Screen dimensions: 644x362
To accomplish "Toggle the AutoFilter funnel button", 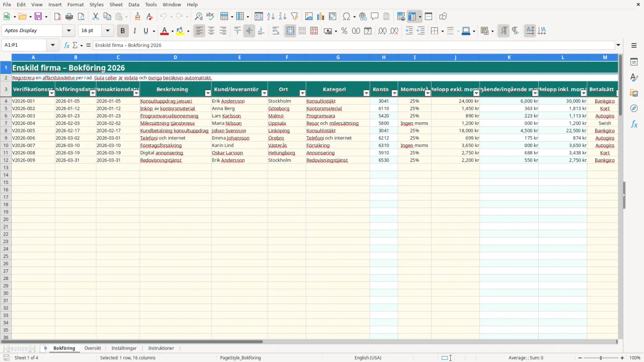I will tap(295, 17).
